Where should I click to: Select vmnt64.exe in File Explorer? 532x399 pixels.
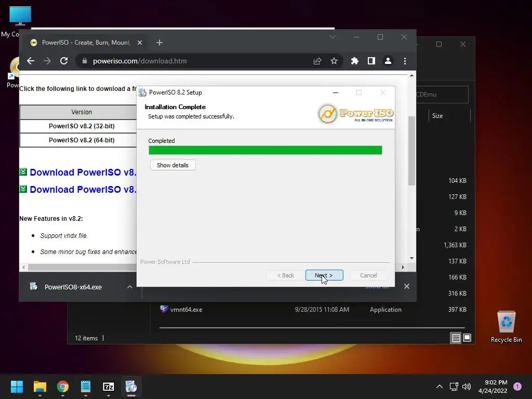click(186, 310)
